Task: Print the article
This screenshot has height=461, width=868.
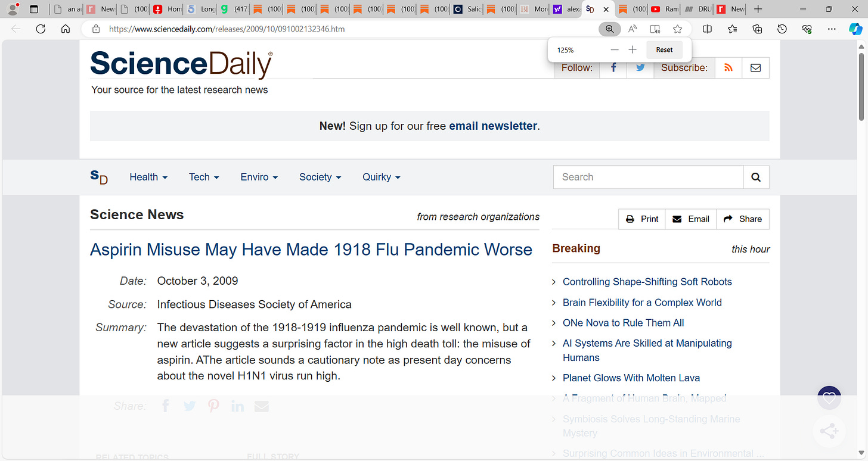Action: tap(642, 219)
